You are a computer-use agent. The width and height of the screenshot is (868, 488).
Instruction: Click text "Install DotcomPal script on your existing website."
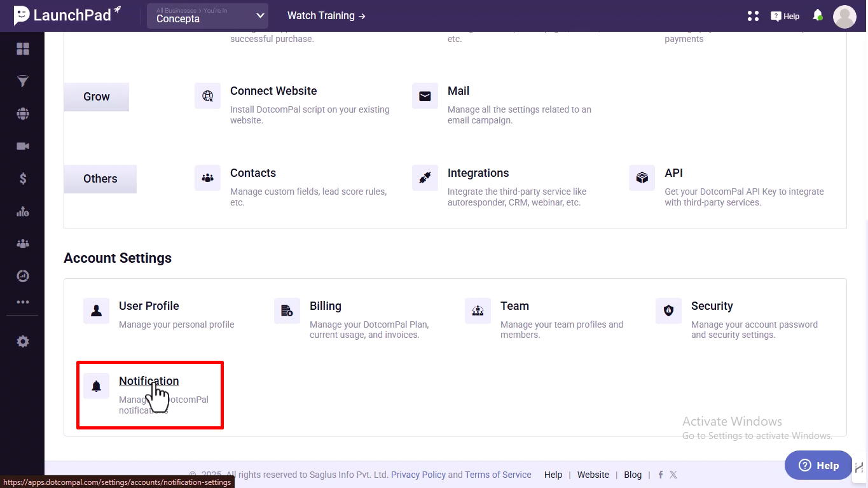[x=310, y=115]
